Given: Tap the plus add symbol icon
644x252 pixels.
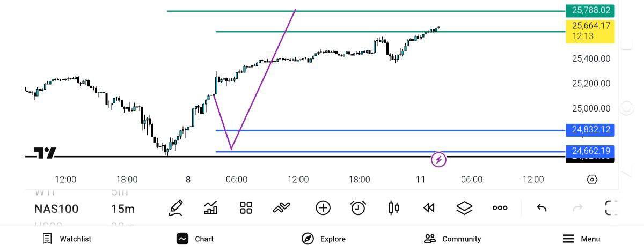Looking at the screenshot, I should pos(323,207).
